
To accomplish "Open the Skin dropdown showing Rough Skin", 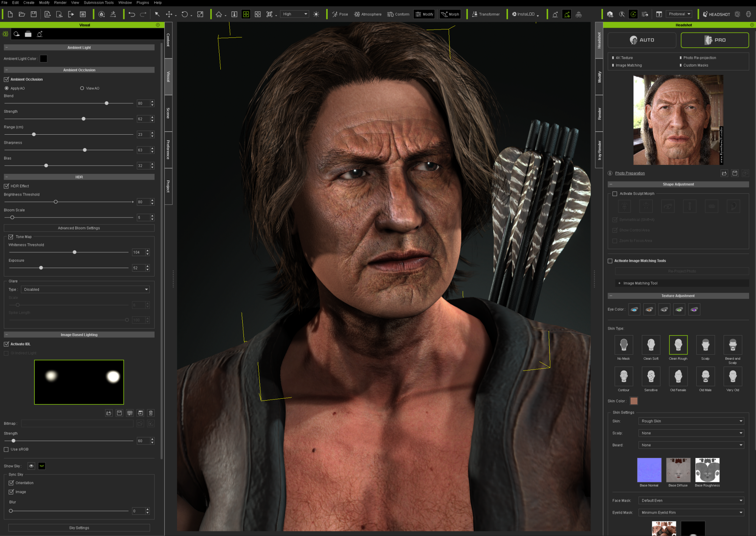I will coord(691,421).
